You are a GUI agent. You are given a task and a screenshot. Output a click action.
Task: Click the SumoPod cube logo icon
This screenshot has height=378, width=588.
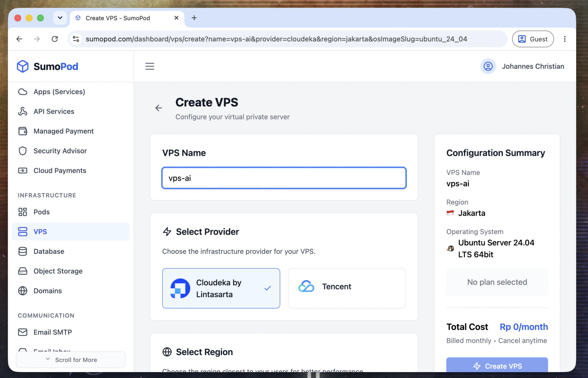pyautogui.click(x=23, y=66)
